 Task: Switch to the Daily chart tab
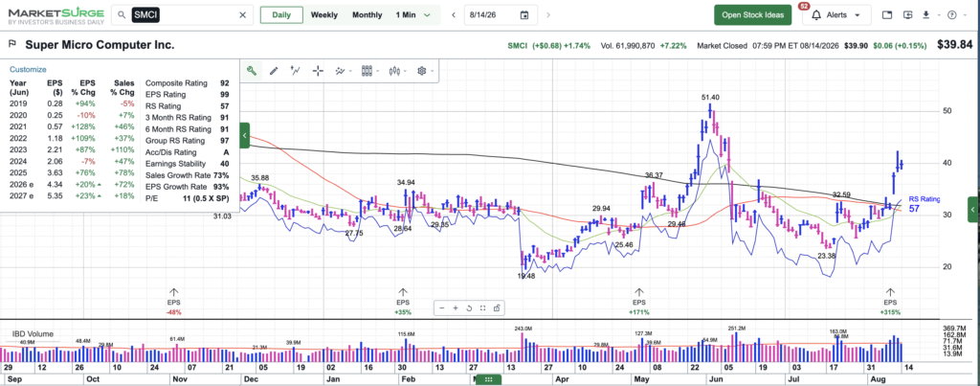pos(281,15)
